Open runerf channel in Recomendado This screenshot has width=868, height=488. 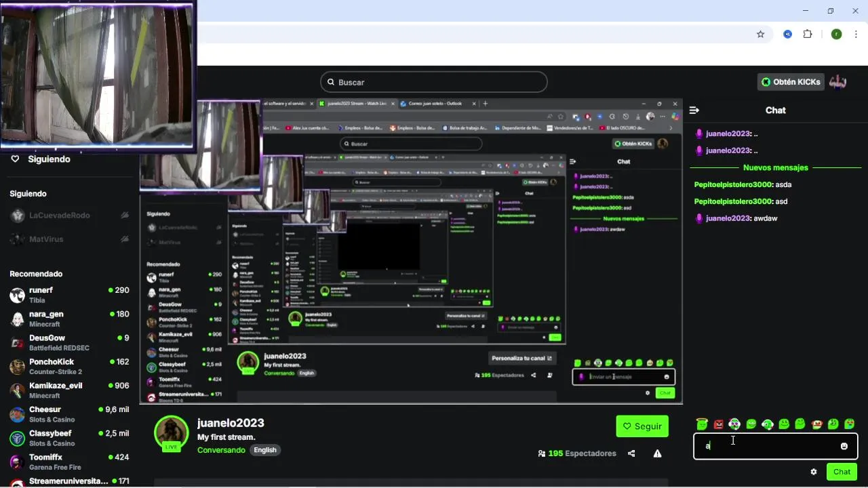(69, 295)
